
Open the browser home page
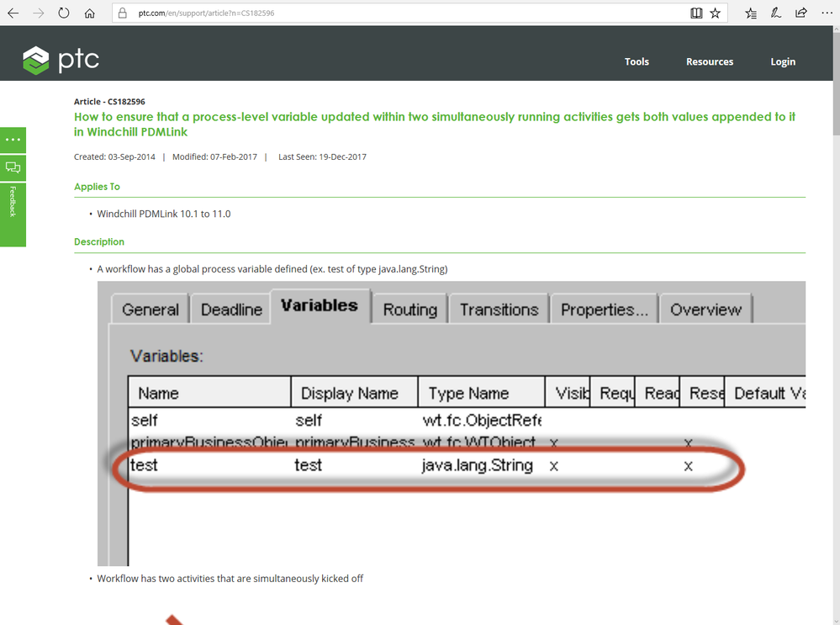[x=89, y=13]
